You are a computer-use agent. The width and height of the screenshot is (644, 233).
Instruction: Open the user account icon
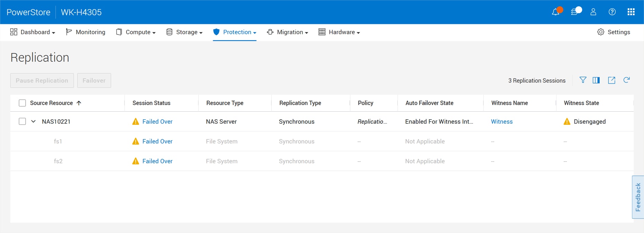pyautogui.click(x=593, y=12)
